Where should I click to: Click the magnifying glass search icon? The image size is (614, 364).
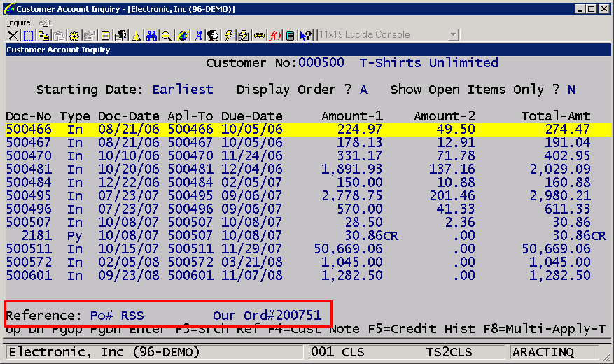click(x=167, y=36)
